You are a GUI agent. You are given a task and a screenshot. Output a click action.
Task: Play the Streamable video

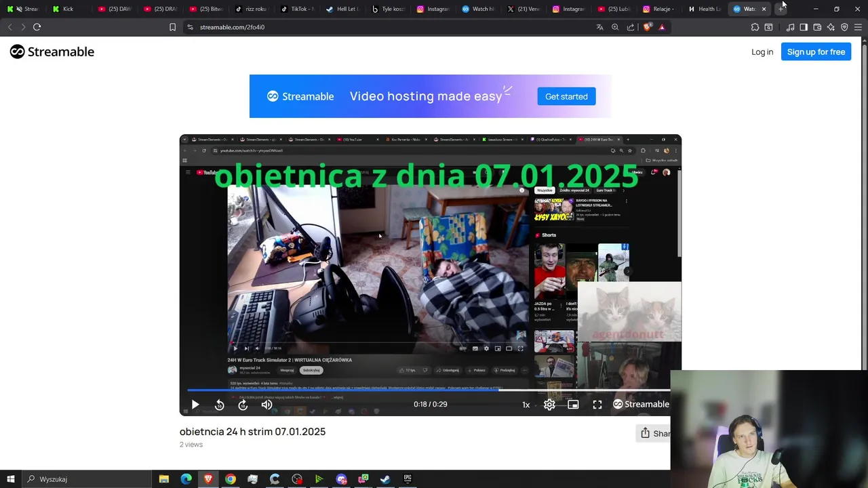[195, 405]
